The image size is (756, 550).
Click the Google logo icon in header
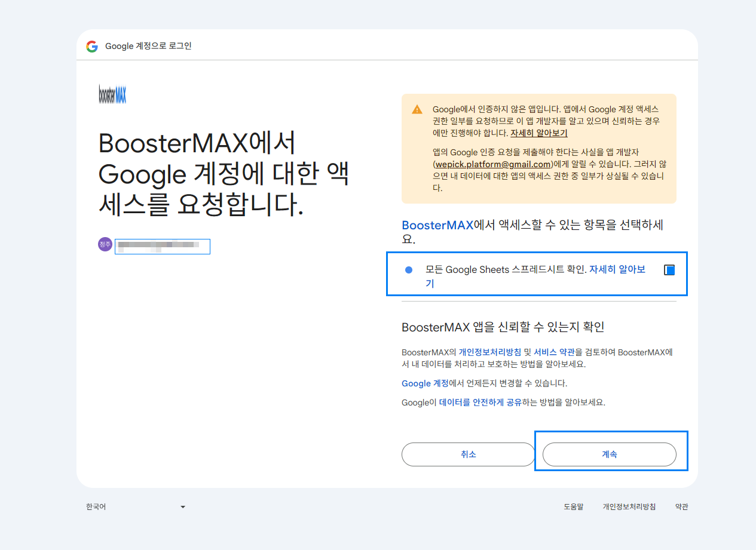point(91,46)
